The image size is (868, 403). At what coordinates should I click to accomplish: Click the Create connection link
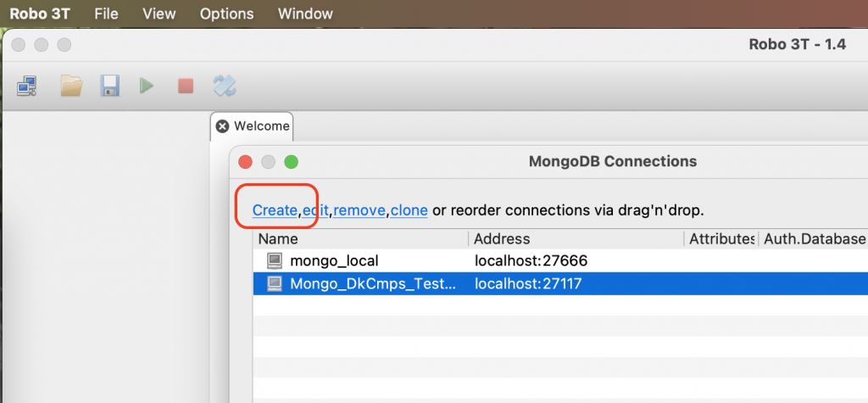coord(275,210)
